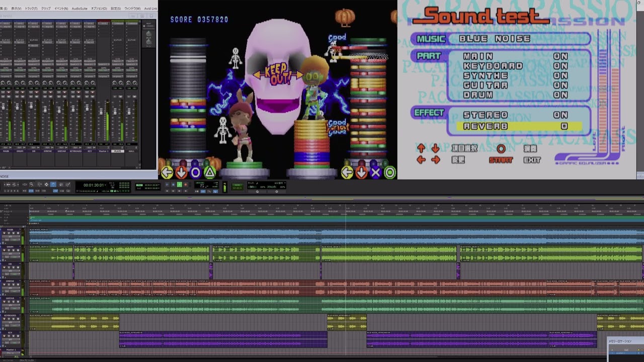Open group selector on DRUM mixer channel
Viewport: 644px width, 362px height.
click(x=20, y=76)
